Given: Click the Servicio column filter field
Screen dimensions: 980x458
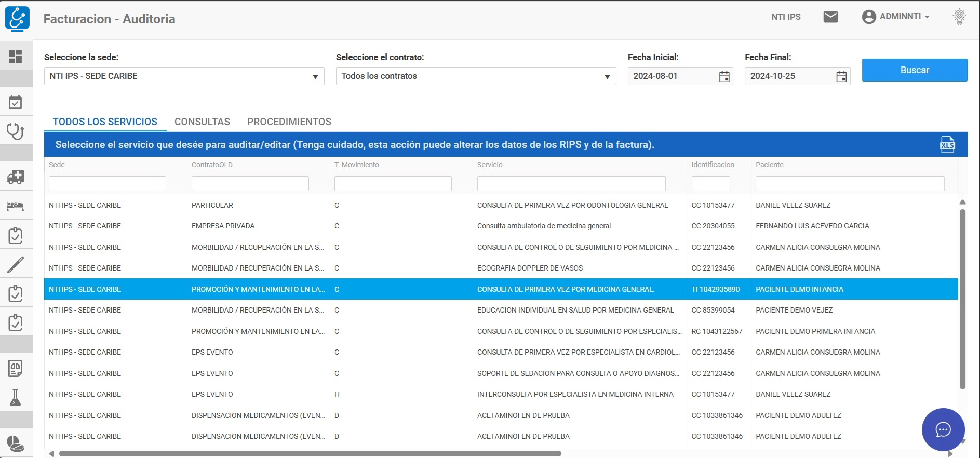Looking at the screenshot, I should pyautogui.click(x=571, y=183).
